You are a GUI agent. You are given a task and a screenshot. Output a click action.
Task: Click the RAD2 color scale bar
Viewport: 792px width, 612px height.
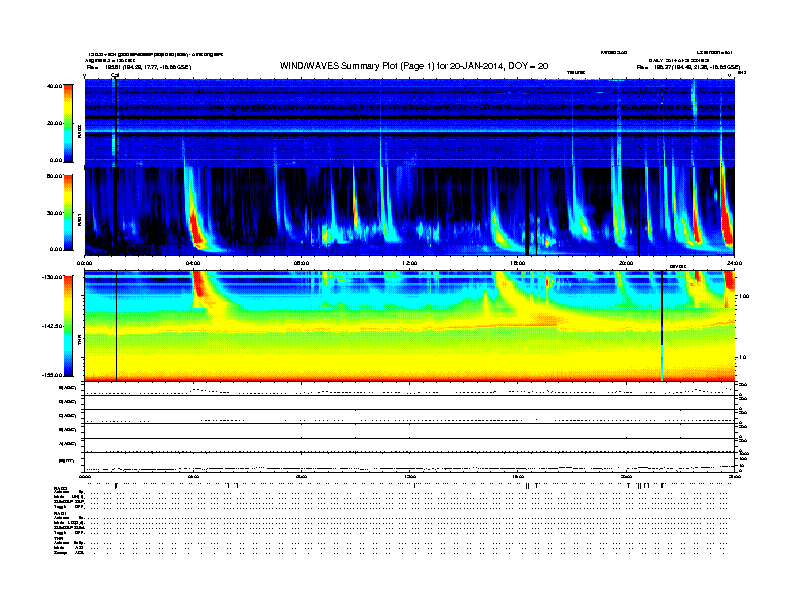(68, 123)
